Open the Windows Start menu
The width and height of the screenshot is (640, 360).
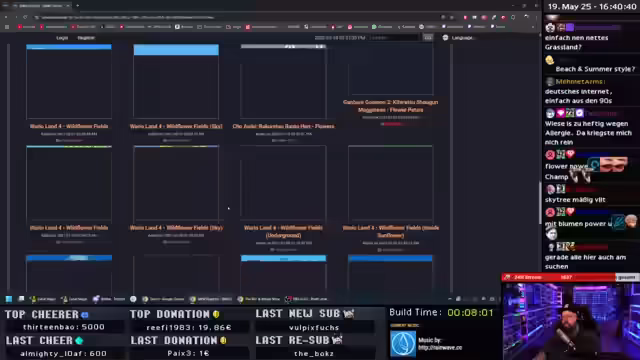point(9,299)
